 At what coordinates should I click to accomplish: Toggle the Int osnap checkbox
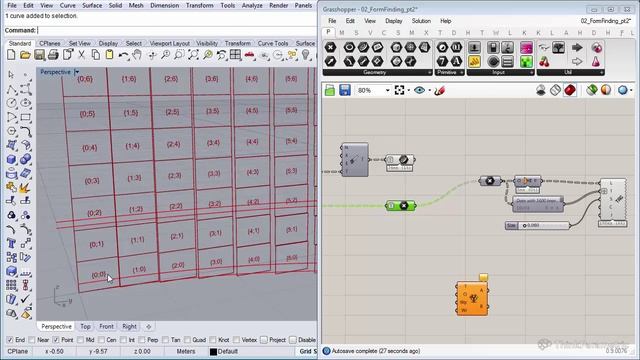tap(123, 340)
